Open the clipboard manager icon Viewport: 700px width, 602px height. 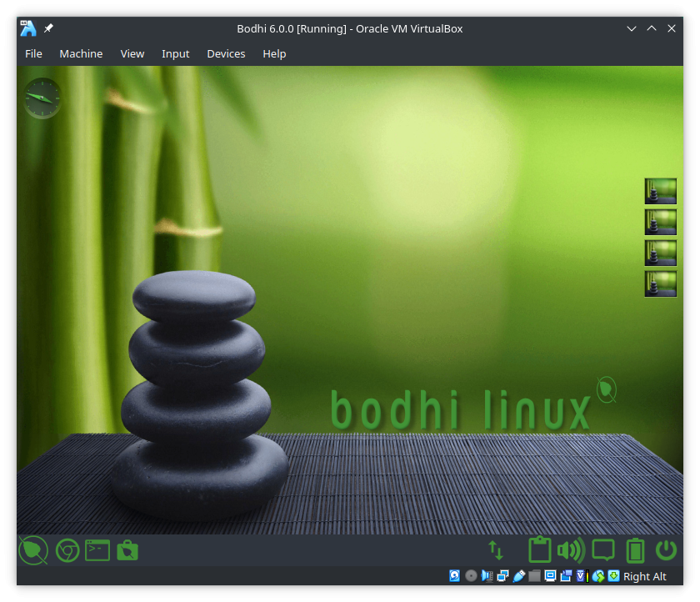[540, 550]
